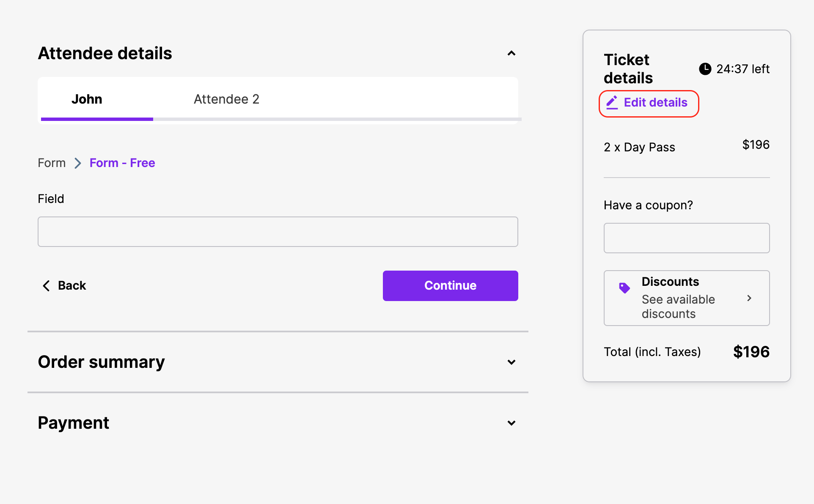Screen dimensions: 814x504
Task: Expand the Payment section
Action: [511, 423]
